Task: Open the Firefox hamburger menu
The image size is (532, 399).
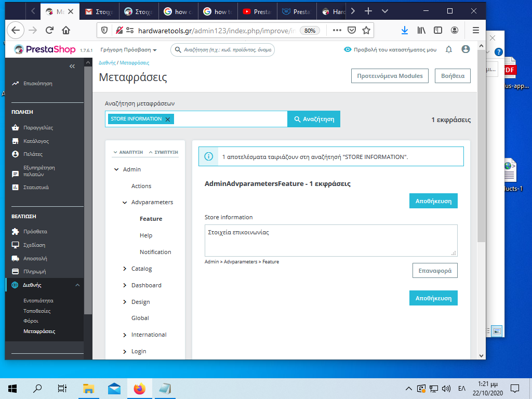Action: click(x=476, y=31)
